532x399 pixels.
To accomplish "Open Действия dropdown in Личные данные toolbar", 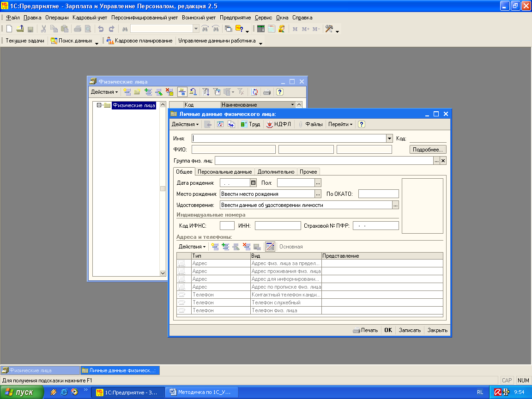I will coord(185,124).
